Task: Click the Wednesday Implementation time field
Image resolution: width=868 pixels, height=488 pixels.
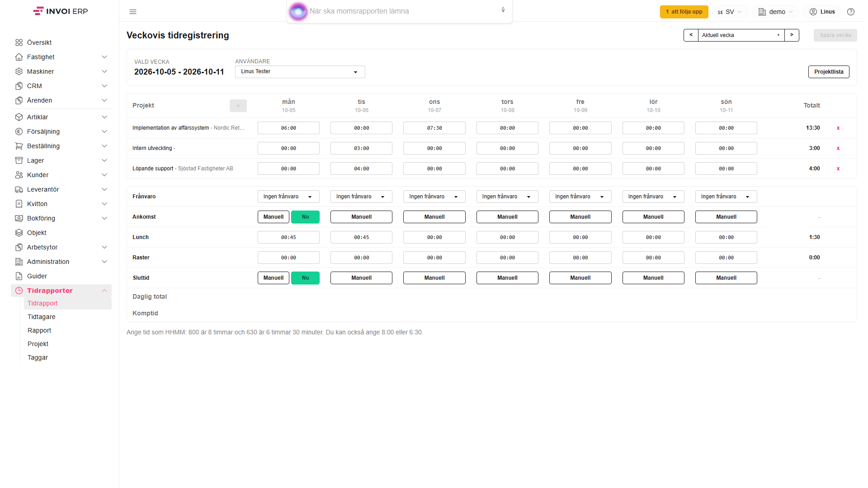Action: click(434, 128)
